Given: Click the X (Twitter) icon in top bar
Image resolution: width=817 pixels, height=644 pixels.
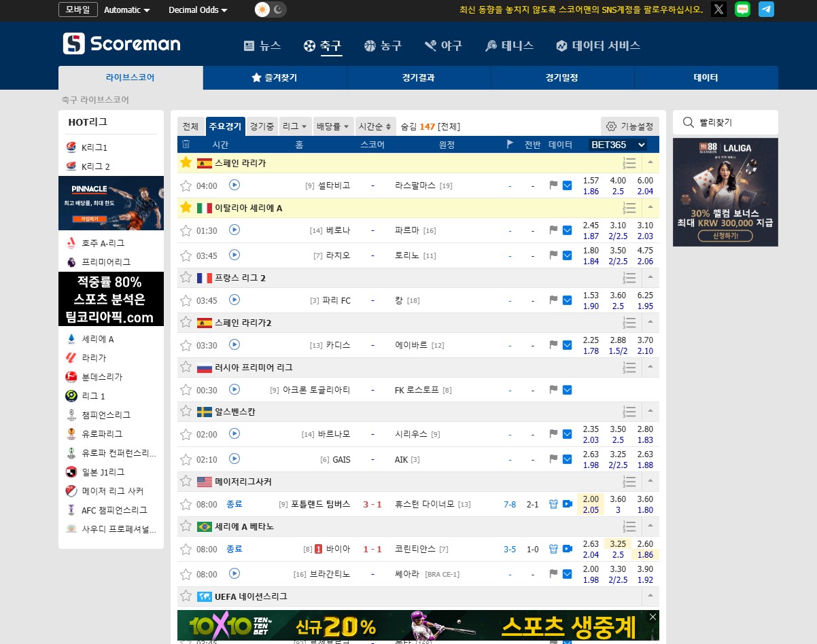Looking at the screenshot, I should 718,10.
